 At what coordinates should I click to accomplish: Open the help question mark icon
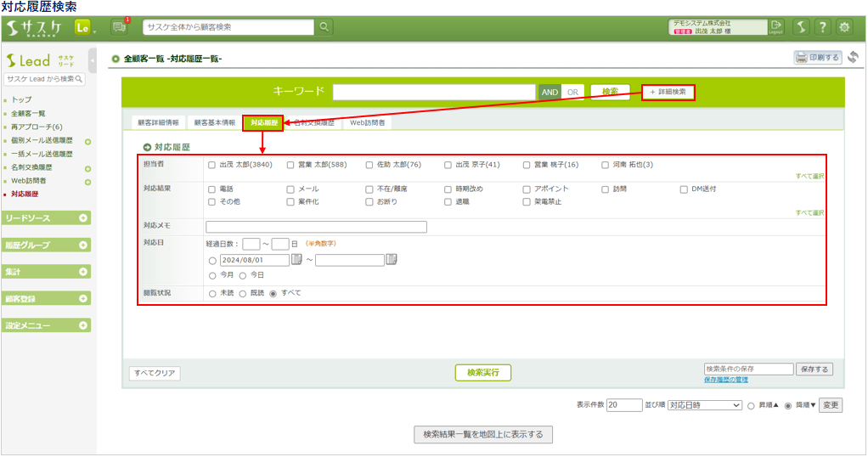coord(822,27)
